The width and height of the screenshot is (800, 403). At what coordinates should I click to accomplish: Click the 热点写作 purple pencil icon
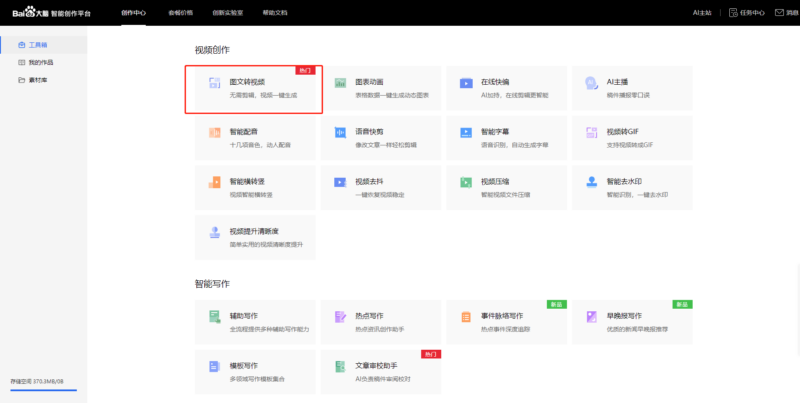[x=340, y=317]
